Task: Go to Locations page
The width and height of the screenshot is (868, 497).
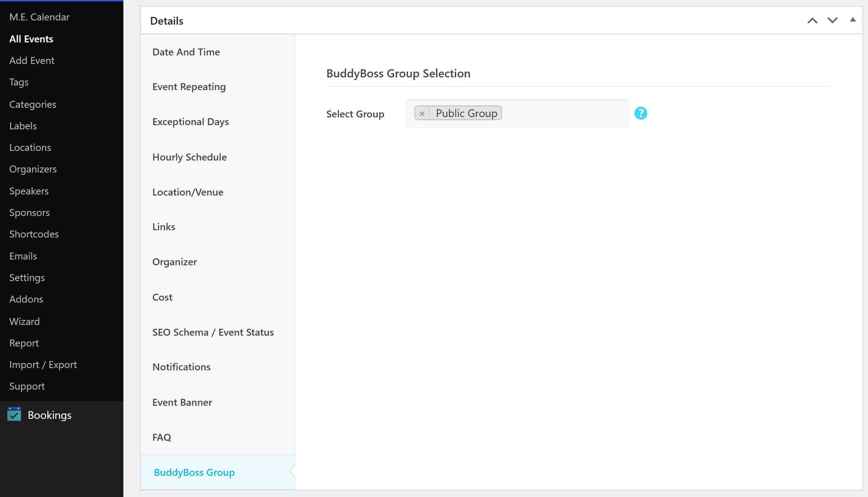Action: pyautogui.click(x=30, y=147)
